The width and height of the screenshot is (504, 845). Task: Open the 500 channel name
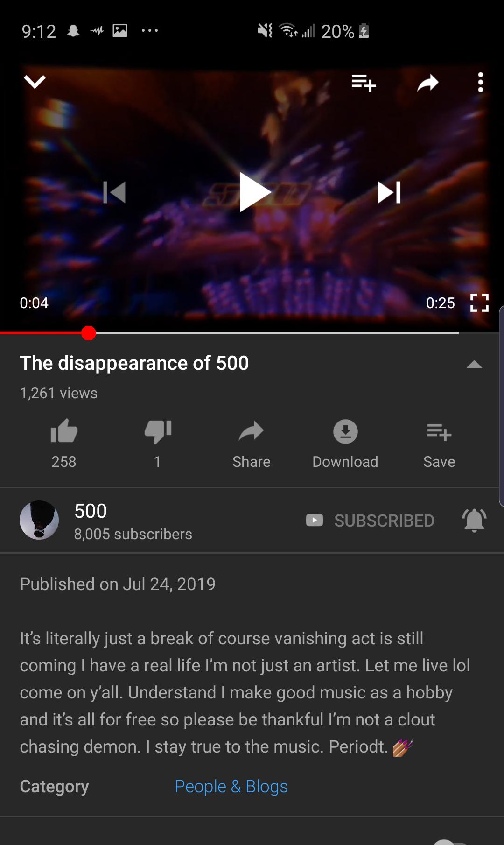(91, 511)
